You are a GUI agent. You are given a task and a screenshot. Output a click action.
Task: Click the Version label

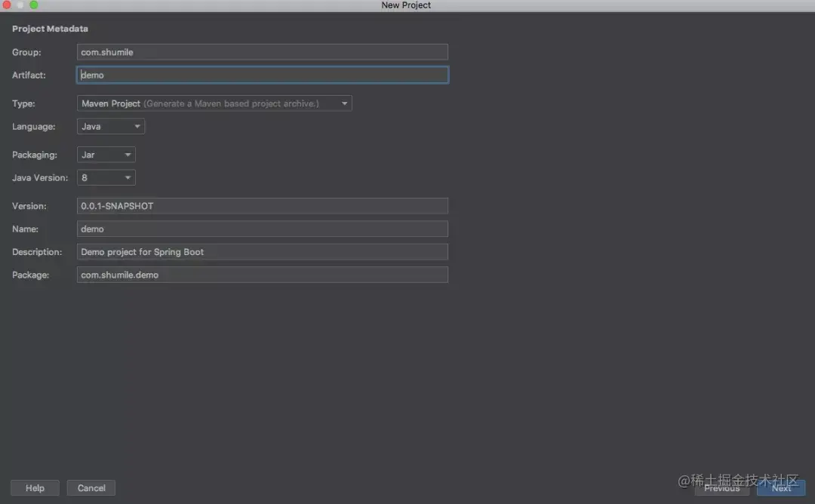tap(29, 206)
